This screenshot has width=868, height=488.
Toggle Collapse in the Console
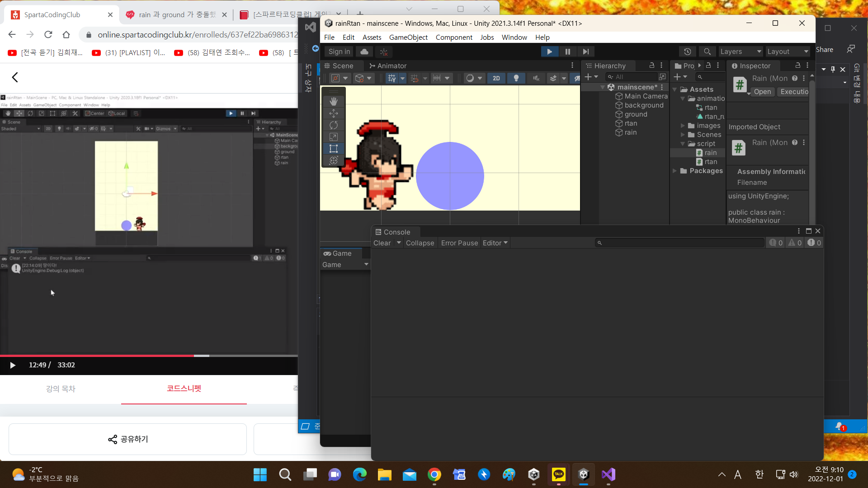[420, 243]
